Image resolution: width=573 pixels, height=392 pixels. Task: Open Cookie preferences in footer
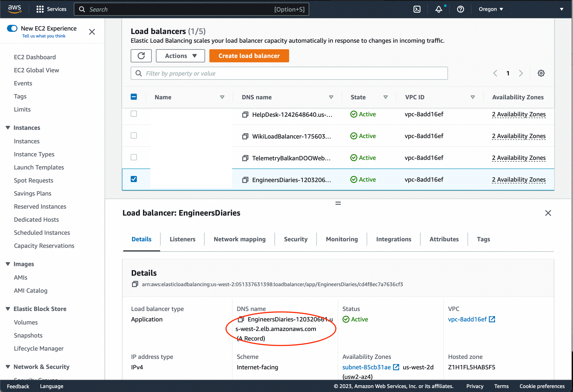click(542, 386)
